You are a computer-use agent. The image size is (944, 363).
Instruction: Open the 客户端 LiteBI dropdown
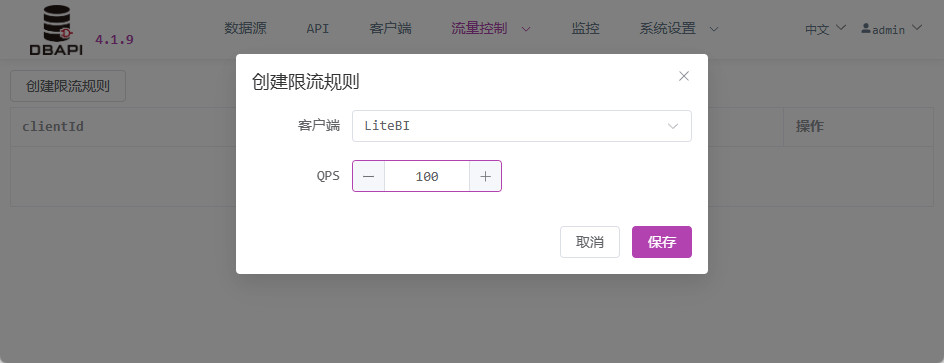pos(521,126)
